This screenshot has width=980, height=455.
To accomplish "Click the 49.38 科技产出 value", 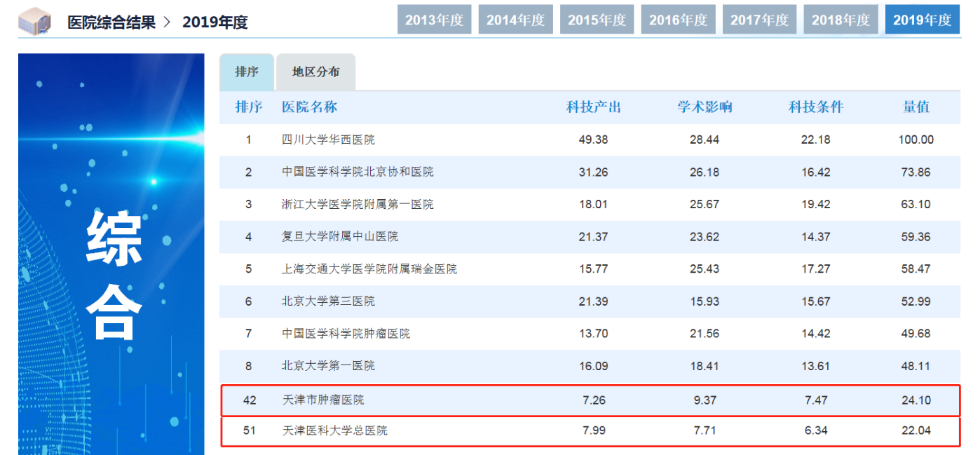I will coord(593,140).
